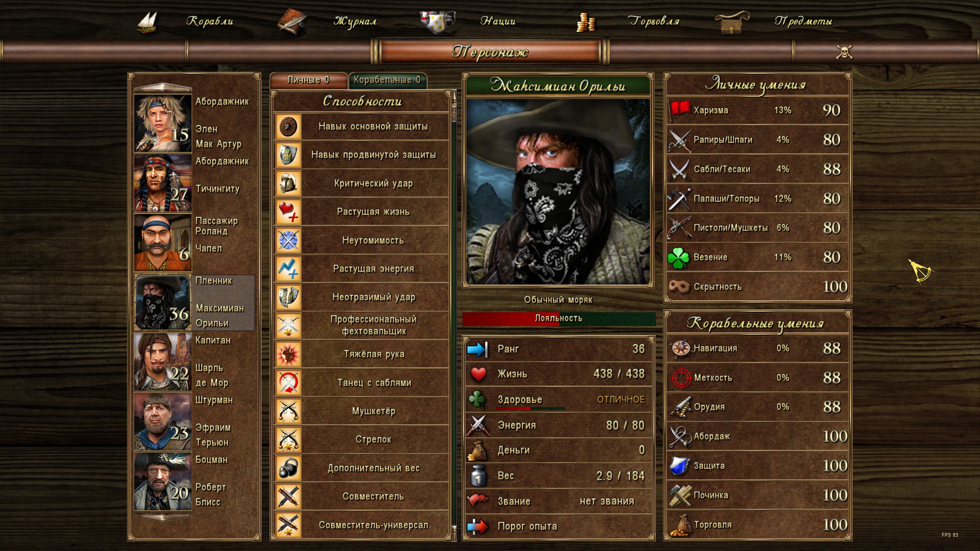Image resolution: width=980 pixels, height=551 pixels.
Task: Select the Растущая жизнь heart icon
Action: tap(288, 212)
